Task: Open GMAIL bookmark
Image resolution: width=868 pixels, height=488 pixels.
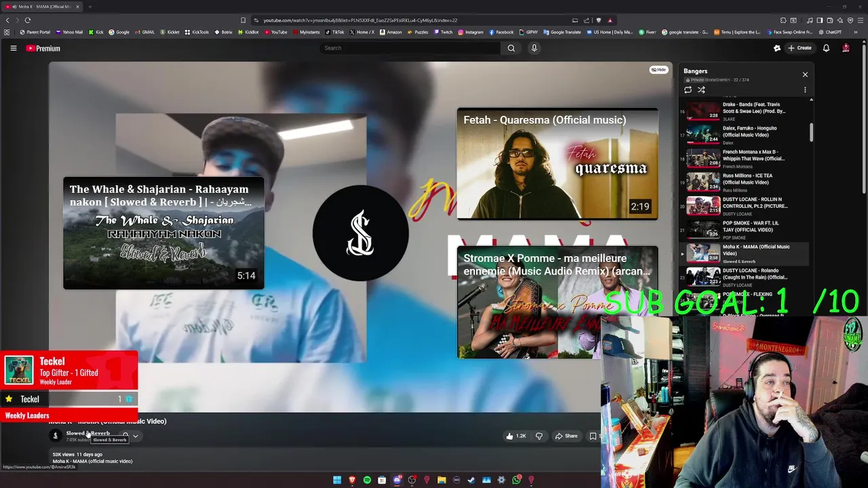Action: tap(145, 32)
